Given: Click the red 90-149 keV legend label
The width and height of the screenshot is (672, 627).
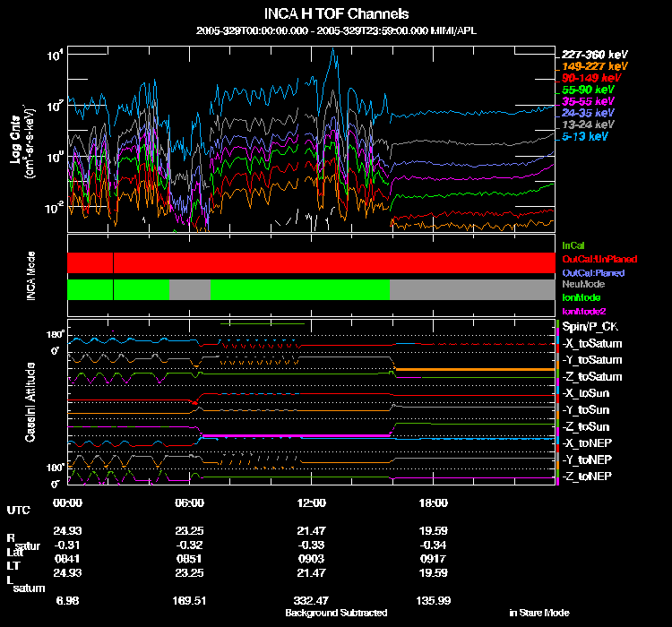Looking at the screenshot, I should pyautogui.click(x=591, y=78).
